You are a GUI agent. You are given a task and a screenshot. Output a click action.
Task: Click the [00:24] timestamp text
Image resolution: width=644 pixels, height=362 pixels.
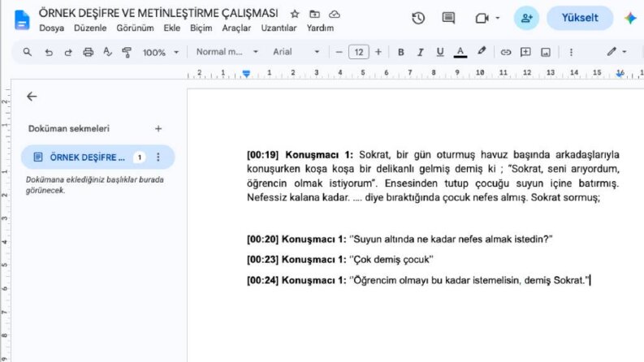(263, 280)
